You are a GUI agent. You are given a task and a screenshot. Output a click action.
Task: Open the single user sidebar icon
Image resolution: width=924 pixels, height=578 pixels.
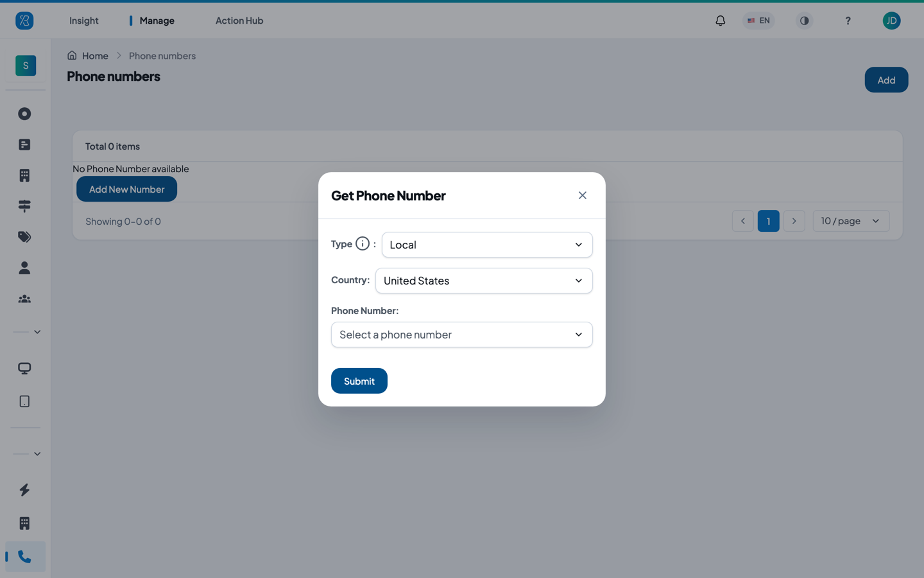click(x=24, y=268)
